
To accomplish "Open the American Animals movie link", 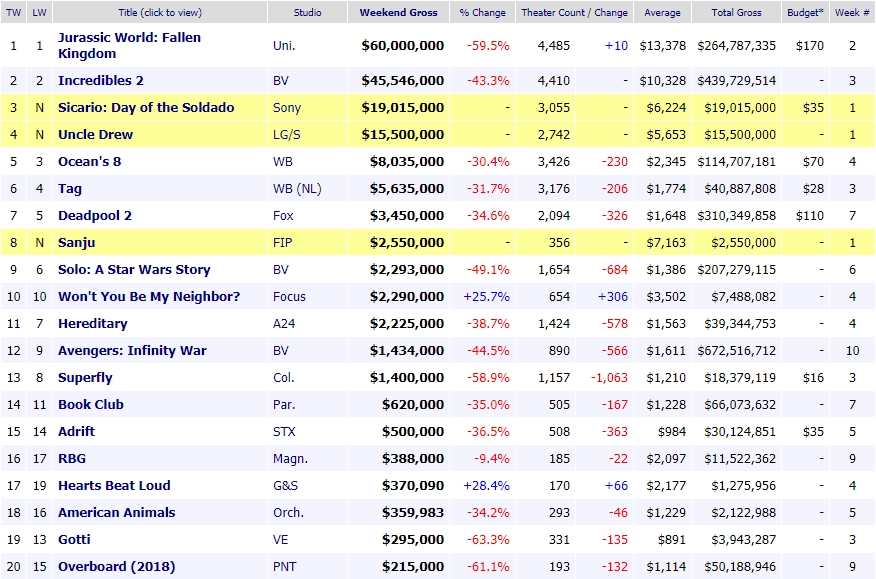I will pyautogui.click(x=117, y=512).
